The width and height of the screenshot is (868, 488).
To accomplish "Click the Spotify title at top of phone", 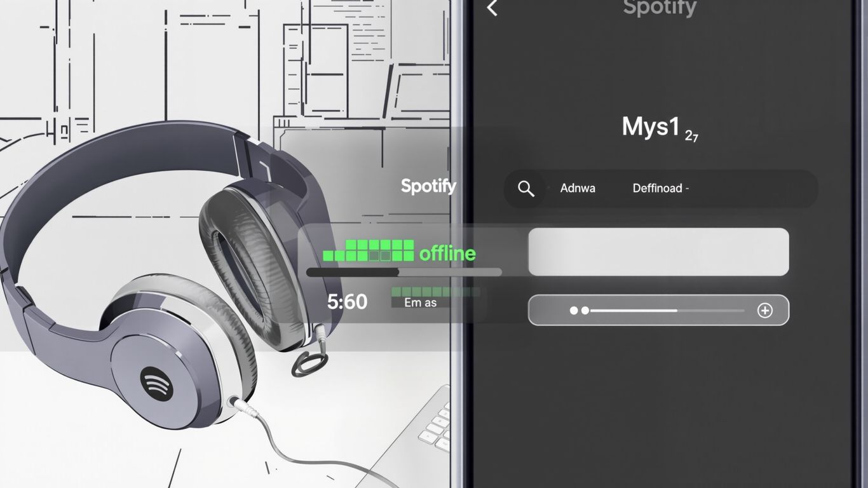I will [x=660, y=8].
